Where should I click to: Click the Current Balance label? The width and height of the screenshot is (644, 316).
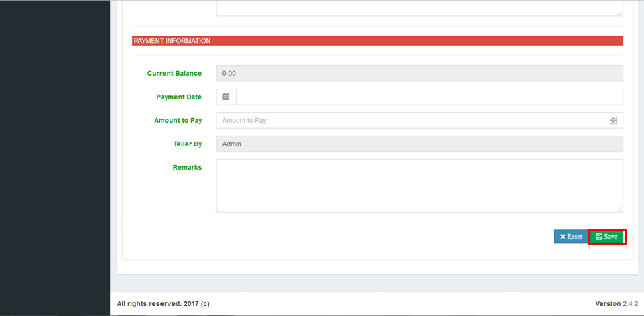[x=174, y=73]
